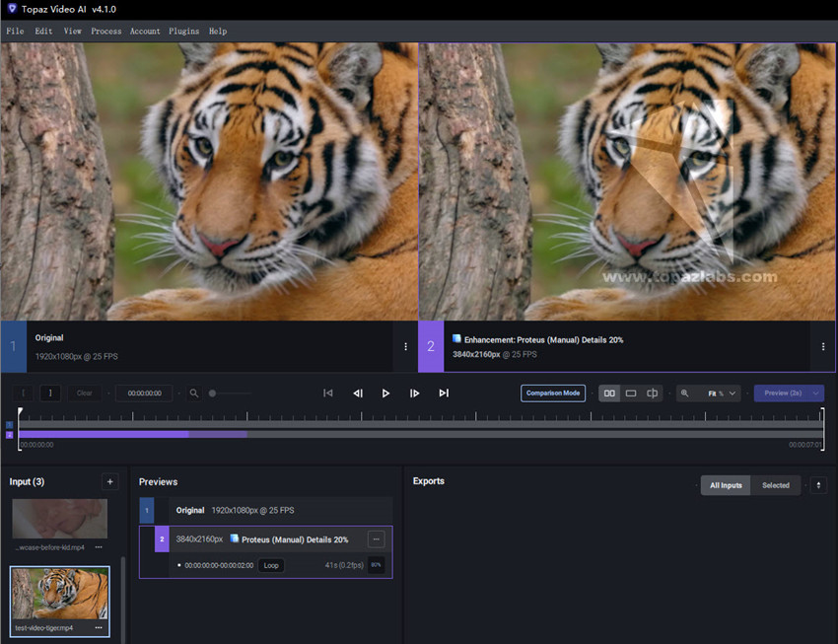Image resolution: width=838 pixels, height=644 pixels.
Task: Select the wcase-before-kid.mp4 thumbnail
Action: click(x=60, y=519)
